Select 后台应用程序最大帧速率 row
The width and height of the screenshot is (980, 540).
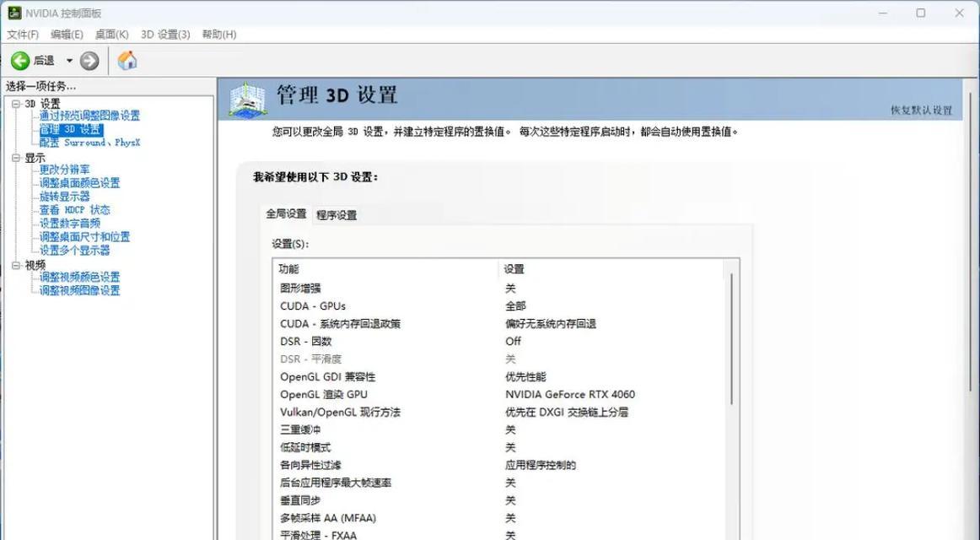[500, 483]
